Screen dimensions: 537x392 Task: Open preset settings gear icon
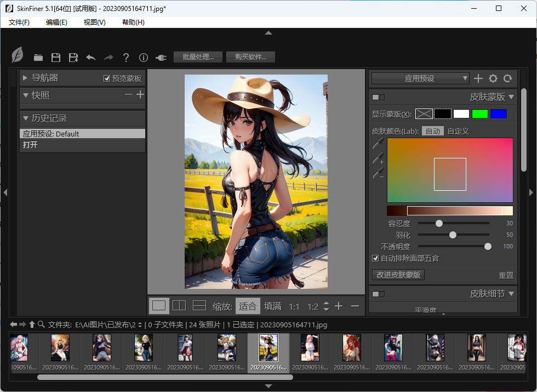(x=493, y=78)
